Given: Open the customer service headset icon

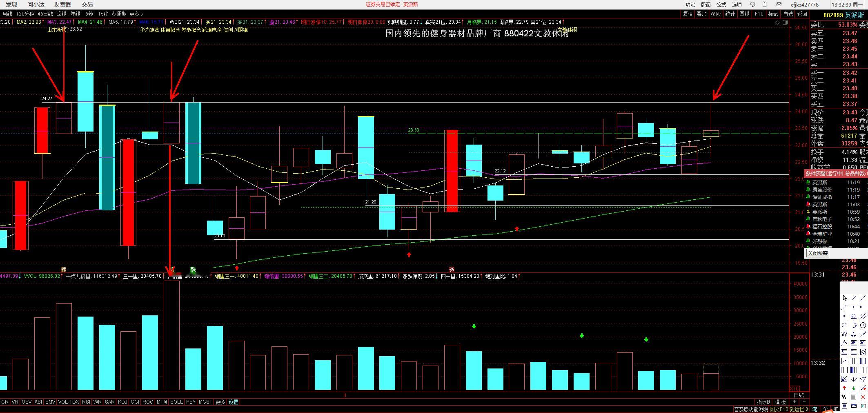Looking at the screenshot, I should pos(752,4).
